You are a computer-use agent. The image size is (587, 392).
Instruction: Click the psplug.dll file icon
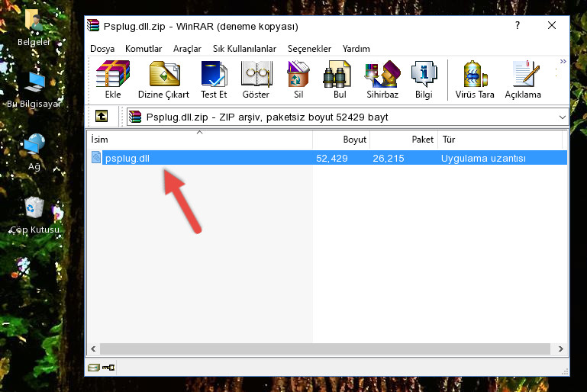click(x=96, y=157)
